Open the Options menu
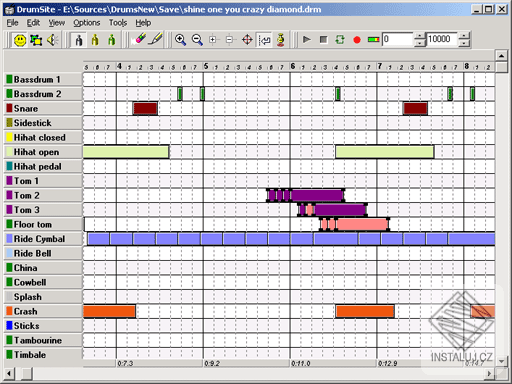The image size is (512, 384). click(x=87, y=23)
